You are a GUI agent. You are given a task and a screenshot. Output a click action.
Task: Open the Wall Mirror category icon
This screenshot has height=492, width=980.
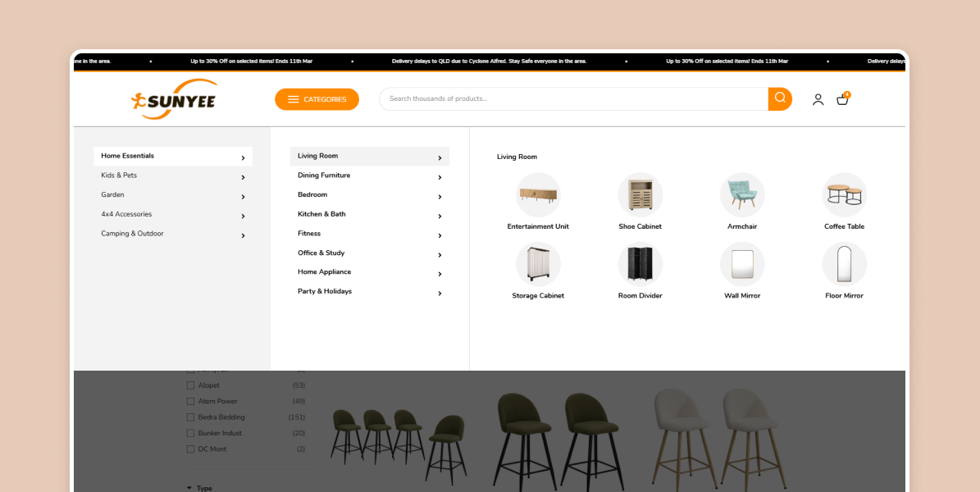(741, 264)
